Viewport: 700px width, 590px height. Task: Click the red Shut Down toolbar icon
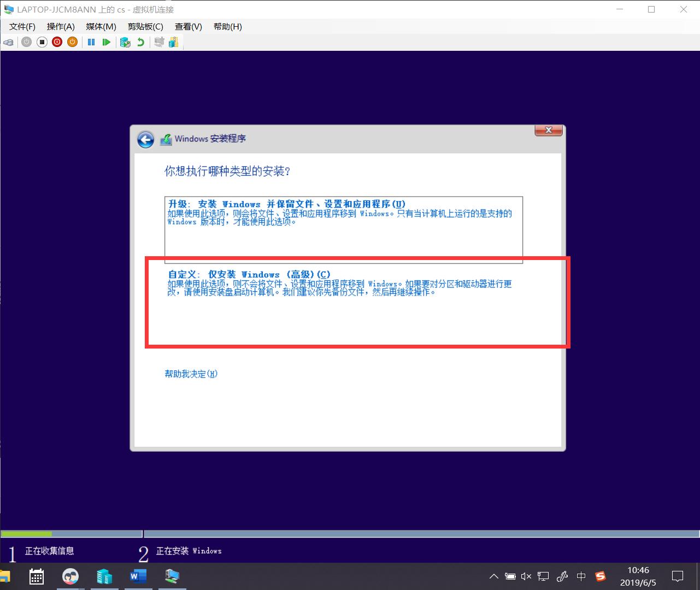(57, 42)
